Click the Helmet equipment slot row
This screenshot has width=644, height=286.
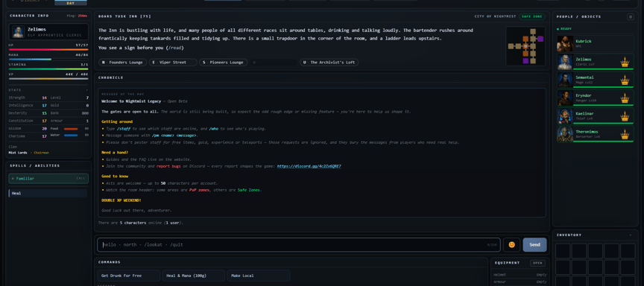521,275
